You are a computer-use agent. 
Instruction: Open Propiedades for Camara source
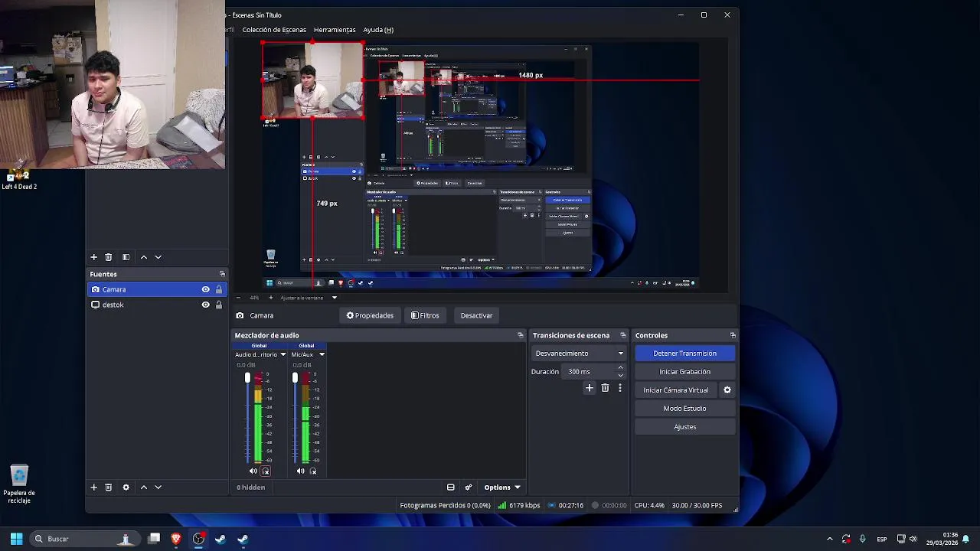(370, 315)
